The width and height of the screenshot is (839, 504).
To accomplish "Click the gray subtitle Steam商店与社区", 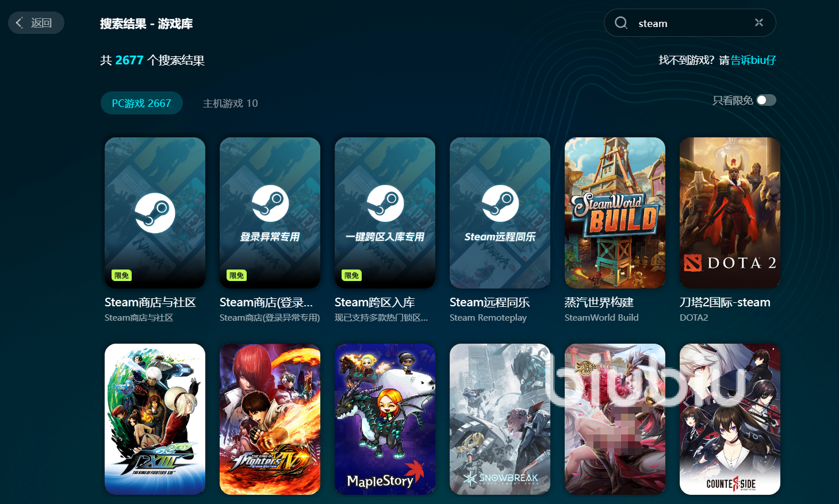I will coord(139,318).
